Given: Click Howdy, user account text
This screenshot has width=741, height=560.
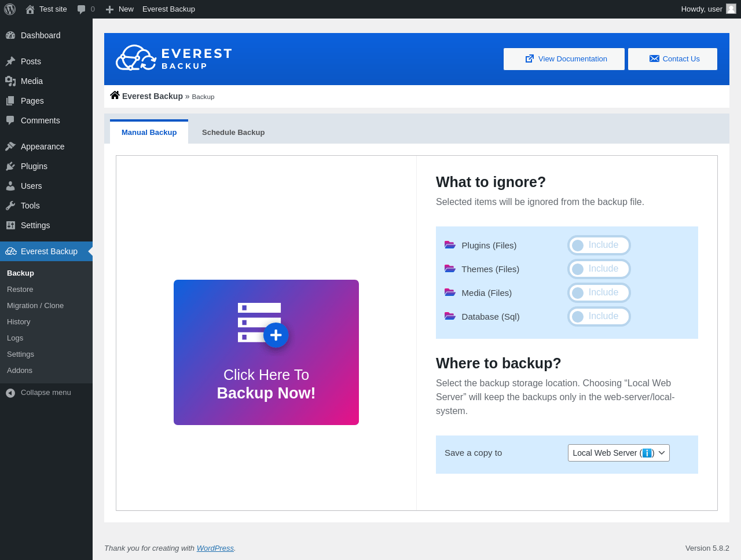Looking at the screenshot, I should pos(702,9).
